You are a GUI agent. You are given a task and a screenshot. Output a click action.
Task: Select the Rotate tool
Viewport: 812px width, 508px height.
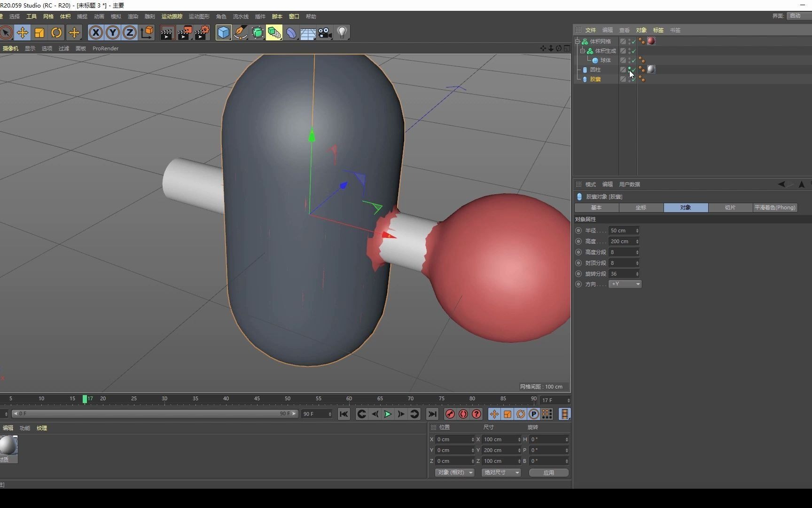pyautogui.click(x=56, y=32)
